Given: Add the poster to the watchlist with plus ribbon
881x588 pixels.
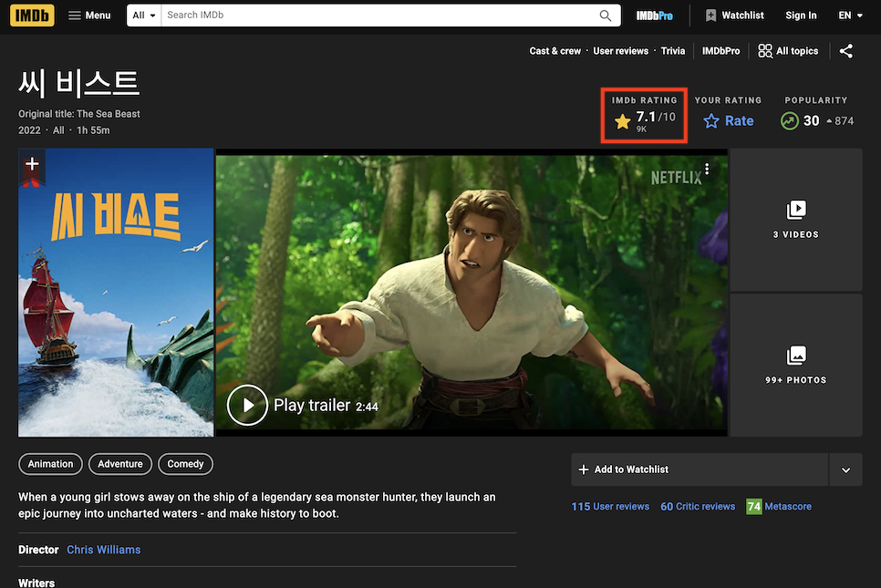Looking at the screenshot, I should (x=32, y=166).
